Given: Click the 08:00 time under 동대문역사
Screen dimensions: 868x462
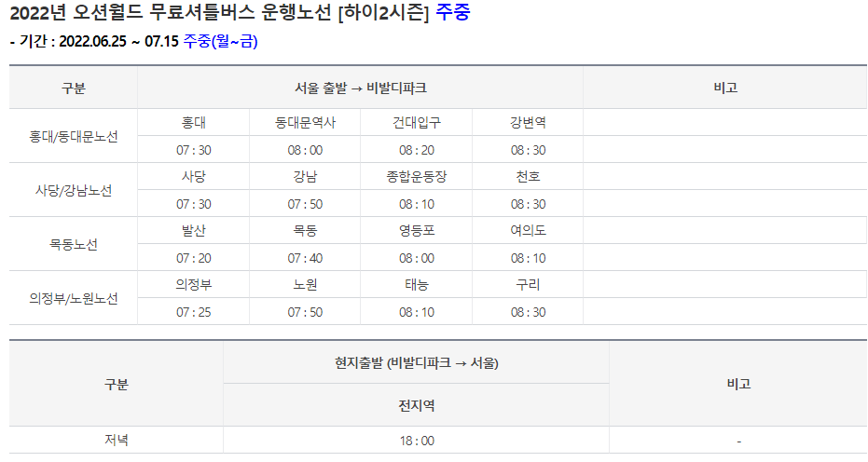Looking at the screenshot, I should pos(305,150).
